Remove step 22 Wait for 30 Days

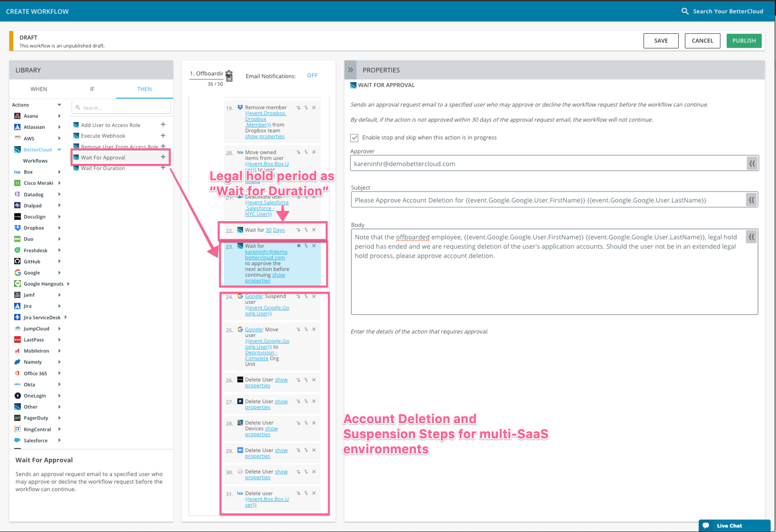click(x=314, y=230)
